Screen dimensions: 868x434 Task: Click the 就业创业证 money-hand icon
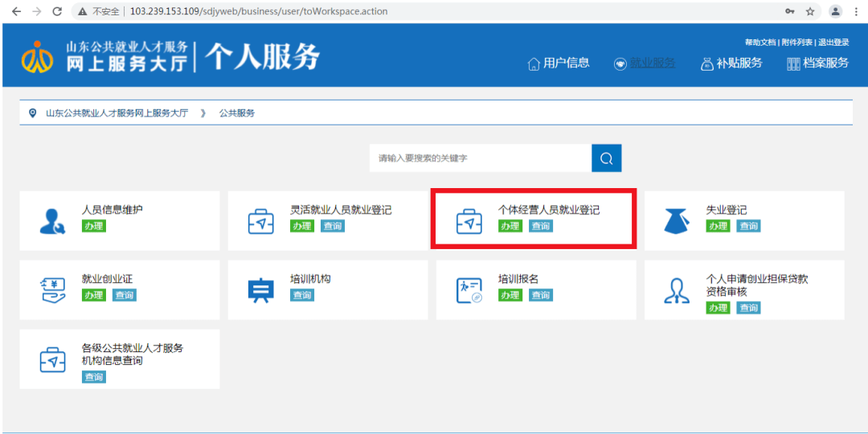[x=52, y=290]
